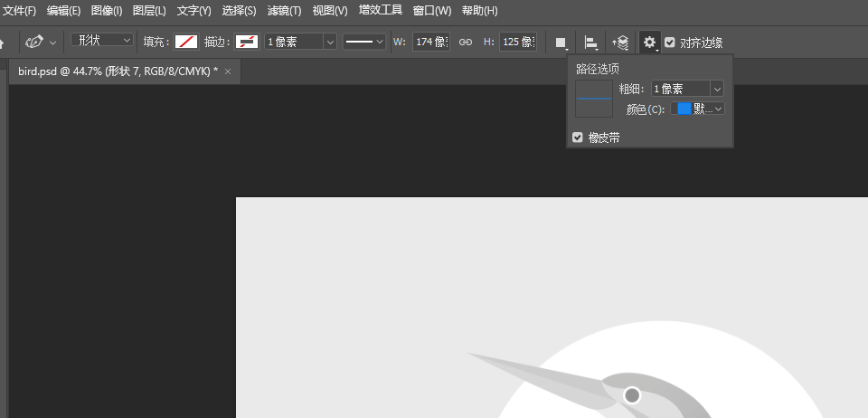Image resolution: width=868 pixels, height=418 pixels.
Task: Close the bird.psd document tab
Action: pyautogui.click(x=228, y=71)
